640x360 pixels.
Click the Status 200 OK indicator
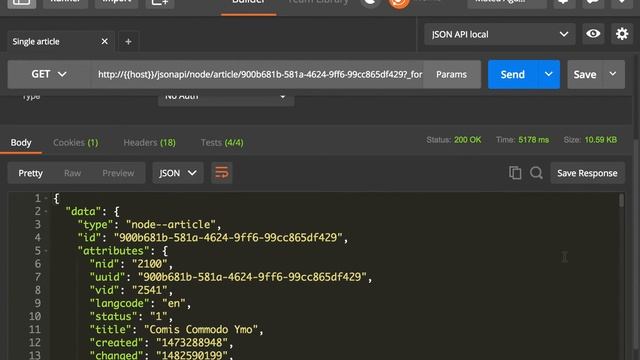click(x=453, y=140)
